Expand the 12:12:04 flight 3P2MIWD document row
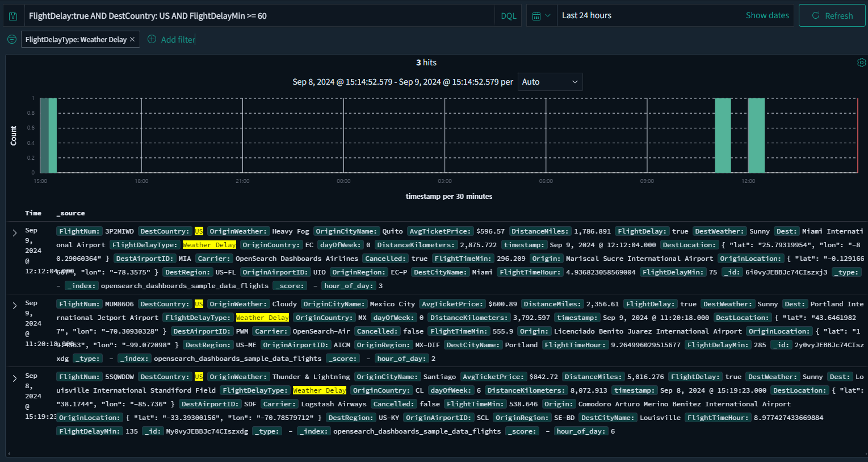This screenshot has height=462, width=868. tap(15, 233)
